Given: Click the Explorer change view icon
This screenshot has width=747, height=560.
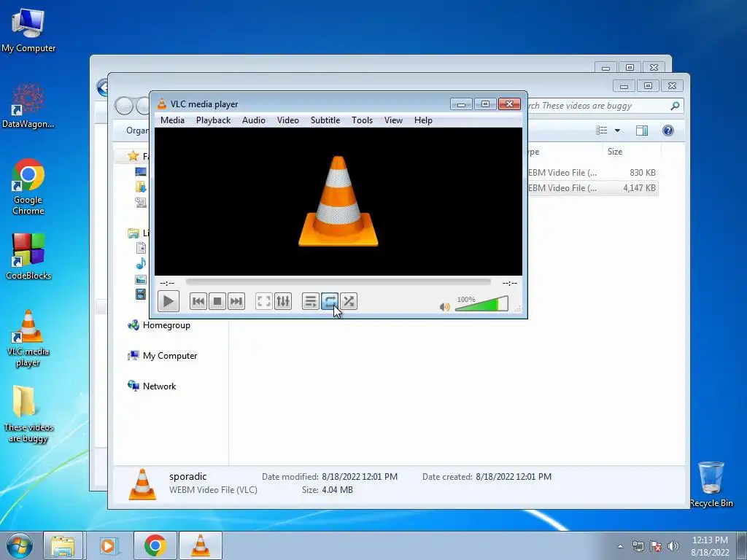Looking at the screenshot, I should 602,131.
